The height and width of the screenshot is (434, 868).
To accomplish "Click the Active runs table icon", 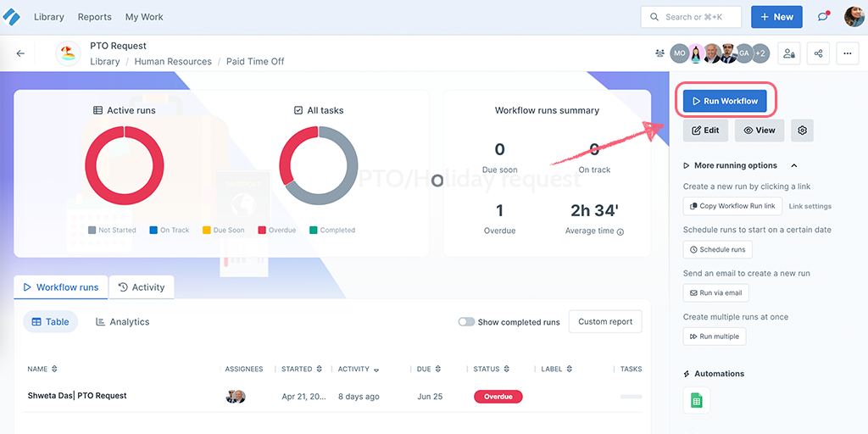I will point(98,110).
